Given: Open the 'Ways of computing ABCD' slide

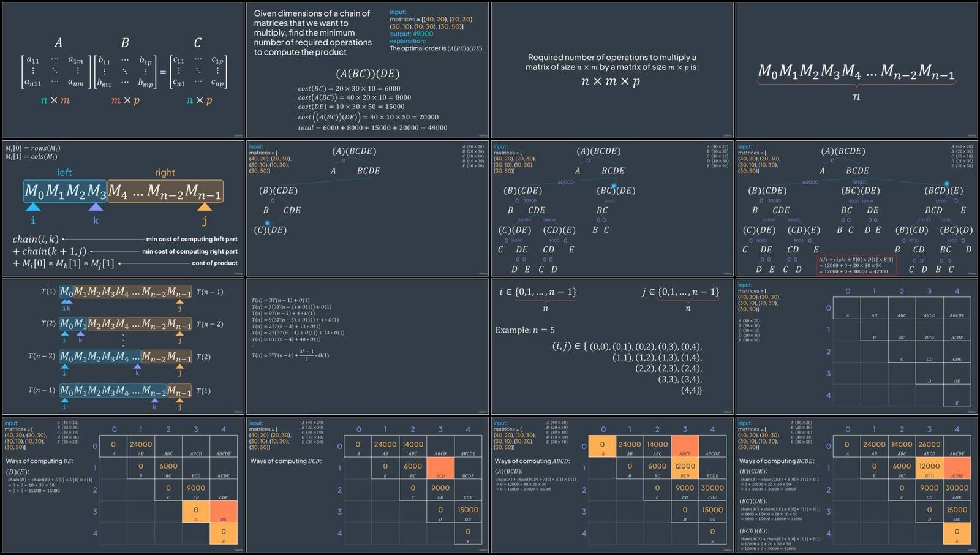Looking at the screenshot, I should tap(612, 485).
